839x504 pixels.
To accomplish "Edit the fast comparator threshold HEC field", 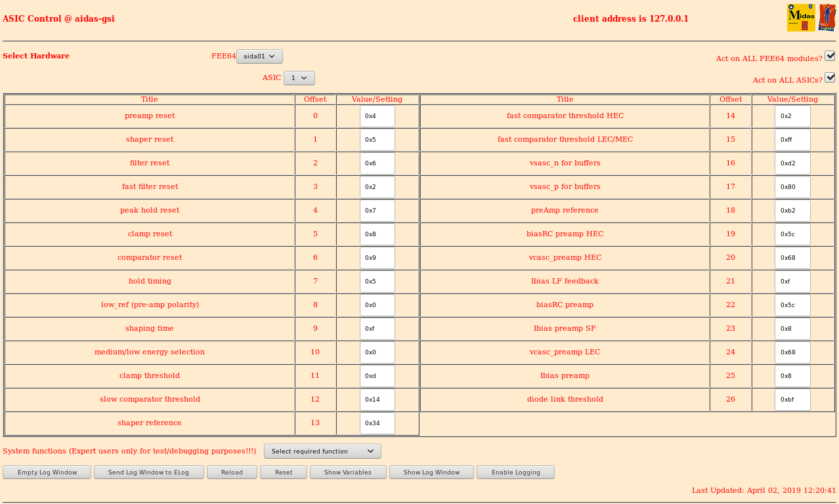I will (792, 116).
